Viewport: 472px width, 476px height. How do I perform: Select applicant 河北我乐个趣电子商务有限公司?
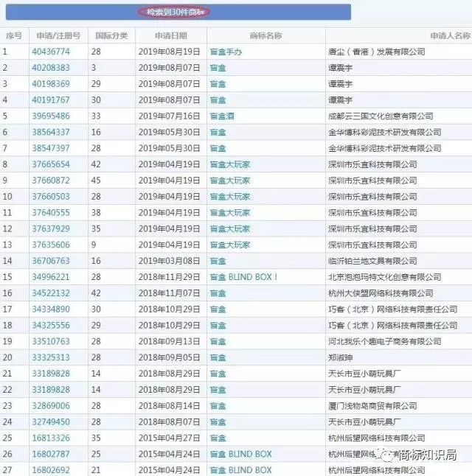tap(385, 341)
